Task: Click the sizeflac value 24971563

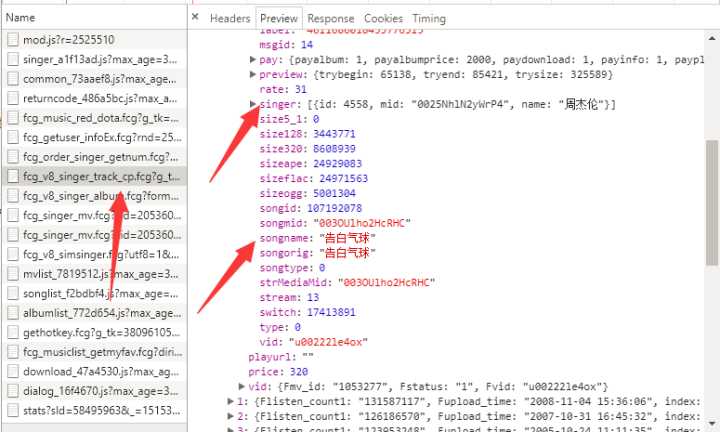Action: pos(343,178)
